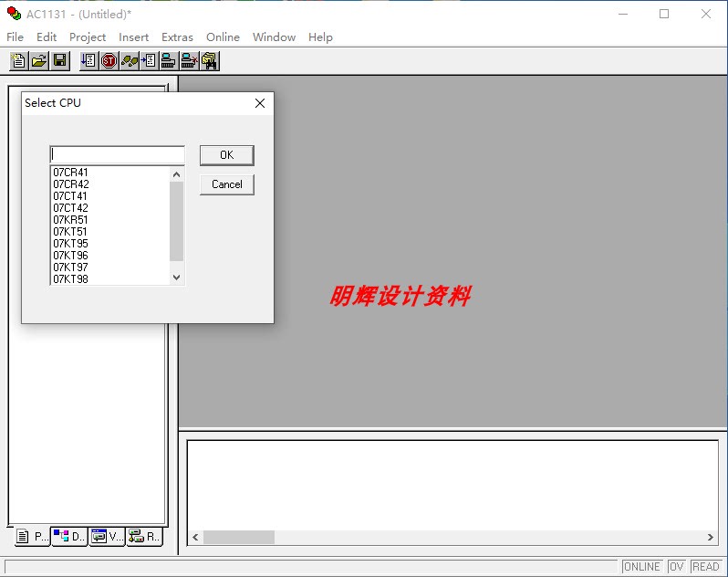The image size is (728, 577).
Task: Open the Online menu
Action: (223, 37)
